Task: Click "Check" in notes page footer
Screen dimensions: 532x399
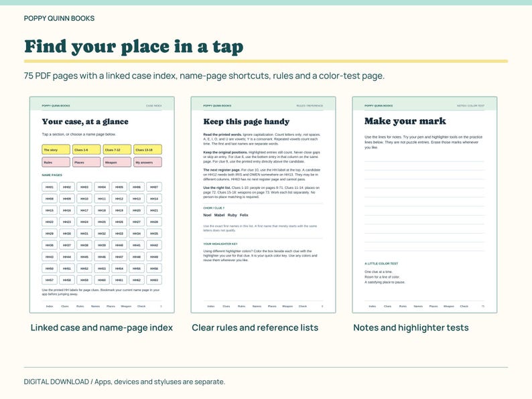Action: [464, 306]
